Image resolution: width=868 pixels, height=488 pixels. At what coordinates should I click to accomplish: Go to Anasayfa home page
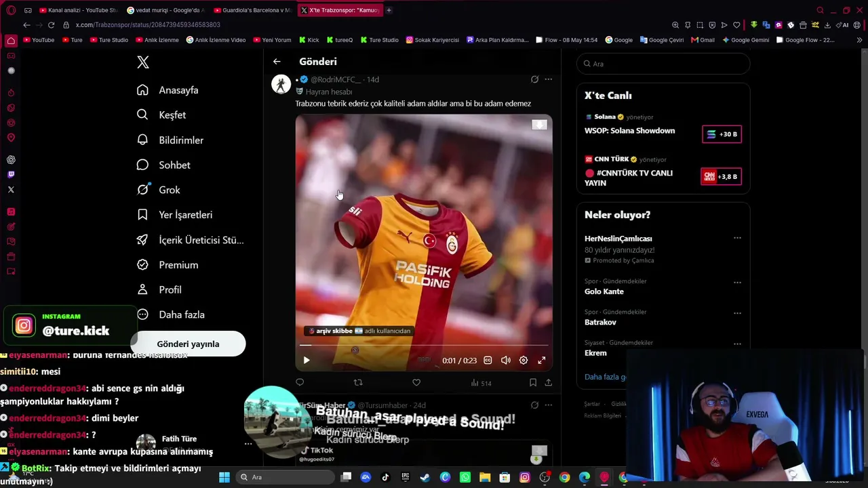coord(167,90)
